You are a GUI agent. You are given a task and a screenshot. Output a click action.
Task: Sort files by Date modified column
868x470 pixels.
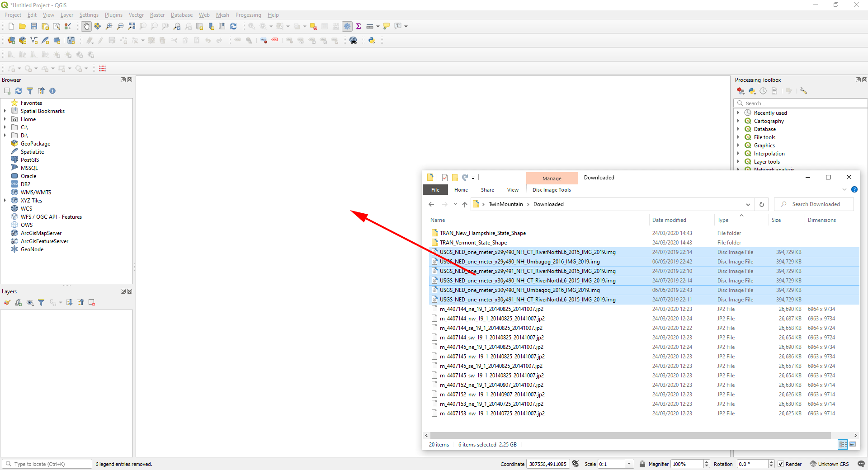pos(669,220)
